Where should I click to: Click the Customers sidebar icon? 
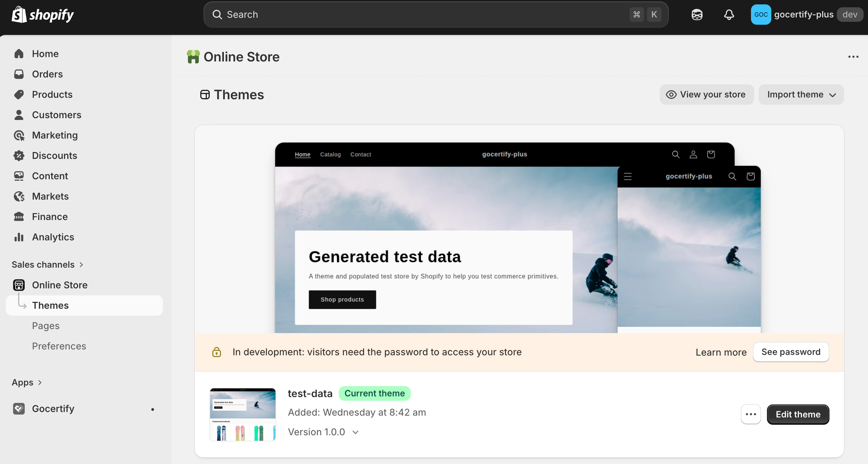coord(19,115)
